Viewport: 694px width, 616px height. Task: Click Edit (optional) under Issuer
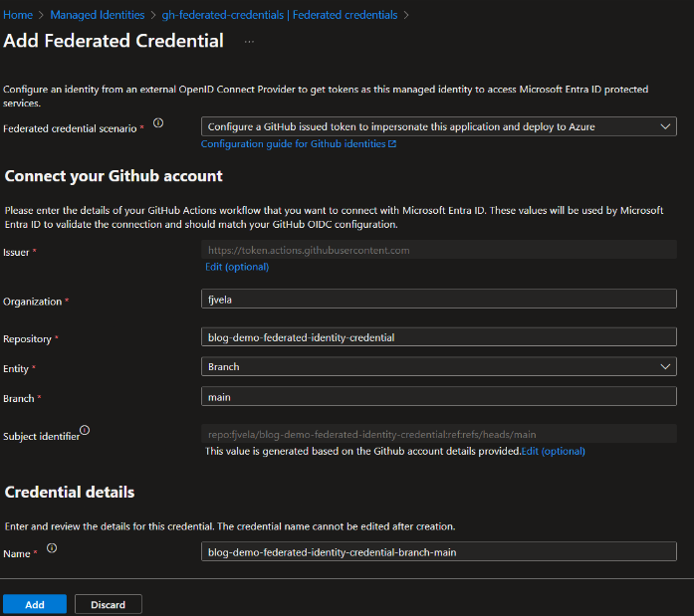[237, 267]
